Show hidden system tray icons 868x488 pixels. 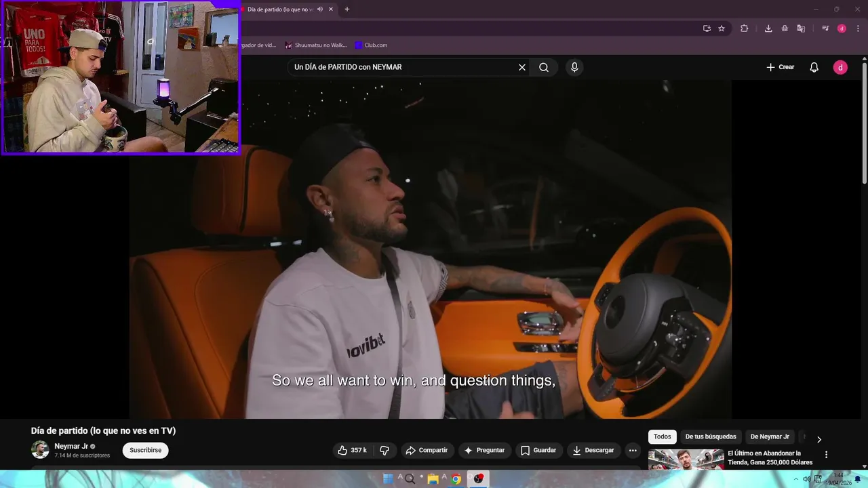point(796,479)
